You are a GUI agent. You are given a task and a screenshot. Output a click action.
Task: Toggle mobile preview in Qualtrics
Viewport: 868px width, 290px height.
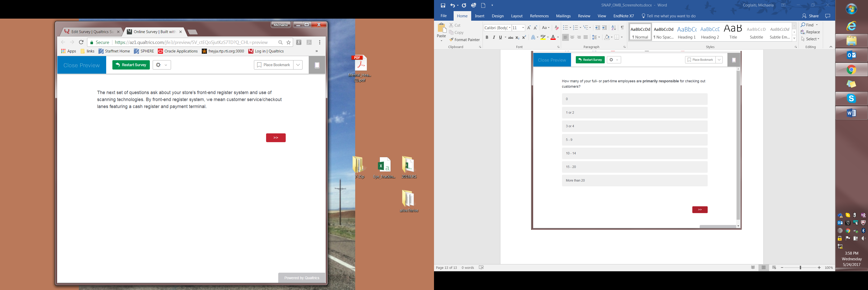coord(317,65)
